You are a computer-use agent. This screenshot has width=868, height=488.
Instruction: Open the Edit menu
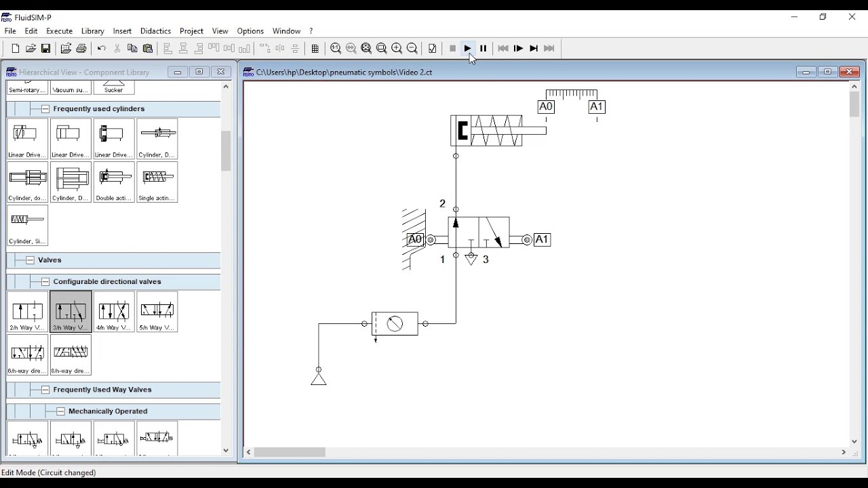coord(31,31)
